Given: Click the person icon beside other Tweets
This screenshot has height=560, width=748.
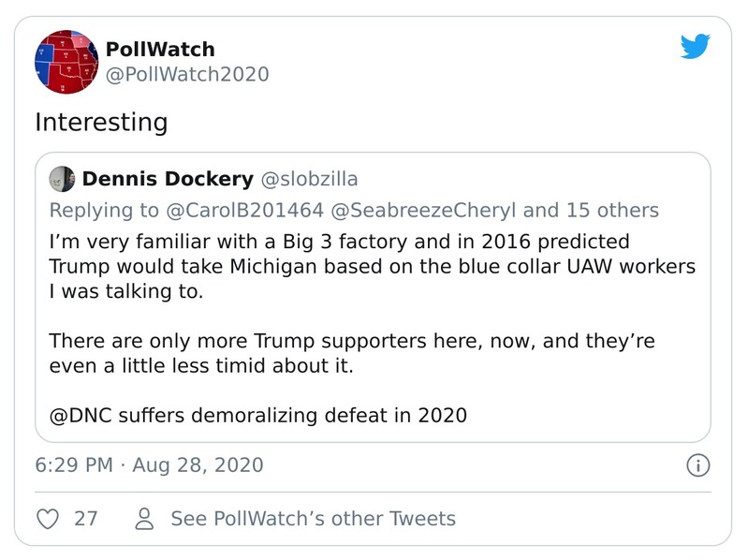Looking at the screenshot, I should coord(144,518).
